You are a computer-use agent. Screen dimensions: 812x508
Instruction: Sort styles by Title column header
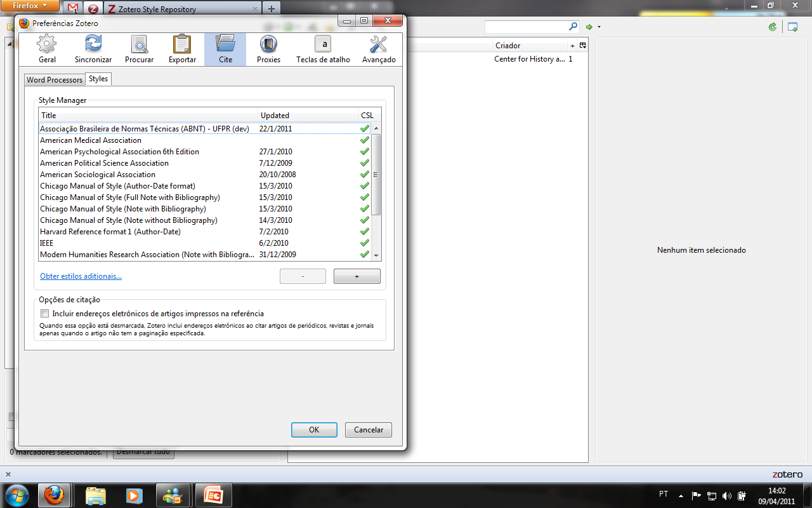tap(148, 116)
